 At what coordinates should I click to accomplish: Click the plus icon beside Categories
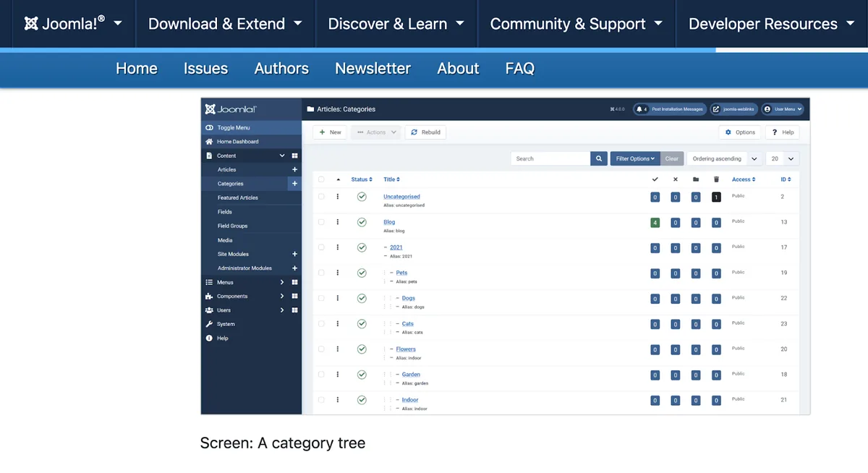294,184
